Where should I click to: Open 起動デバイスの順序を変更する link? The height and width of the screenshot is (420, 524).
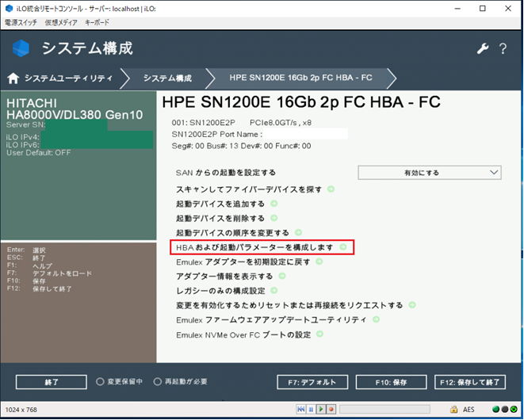click(232, 232)
